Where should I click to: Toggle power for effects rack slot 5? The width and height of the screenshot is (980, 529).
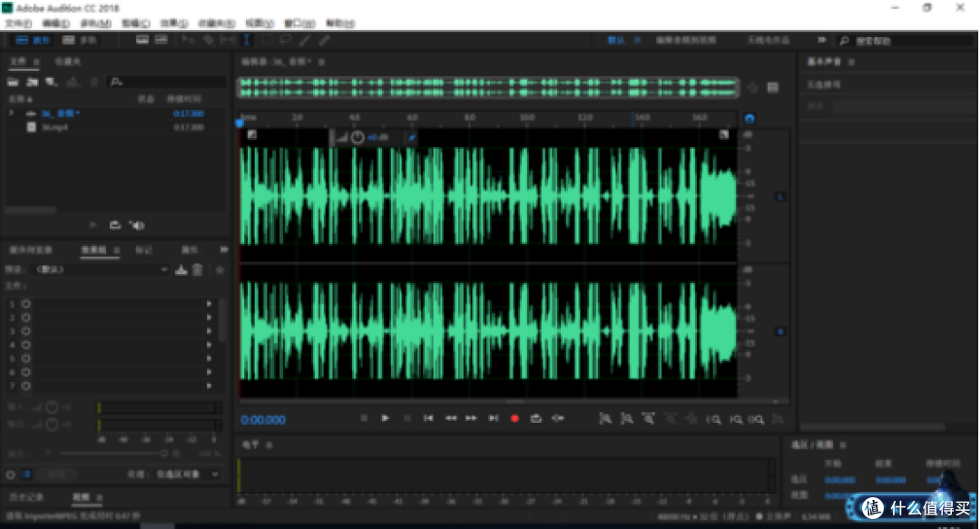(x=25, y=359)
